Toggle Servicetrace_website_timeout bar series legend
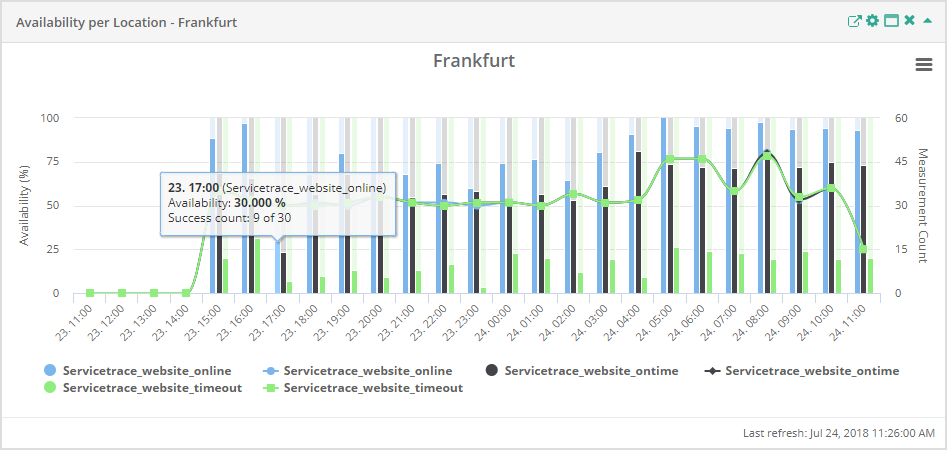The image size is (947, 450). point(143,388)
